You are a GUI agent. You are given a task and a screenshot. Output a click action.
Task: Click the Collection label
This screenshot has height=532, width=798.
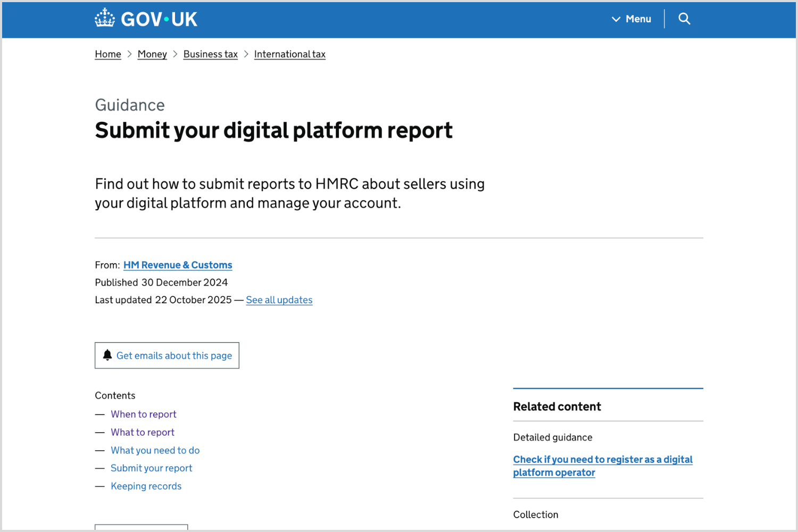coord(536,514)
